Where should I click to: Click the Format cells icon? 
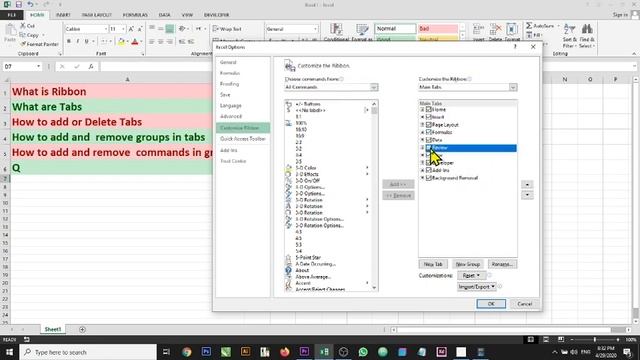(512, 30)
